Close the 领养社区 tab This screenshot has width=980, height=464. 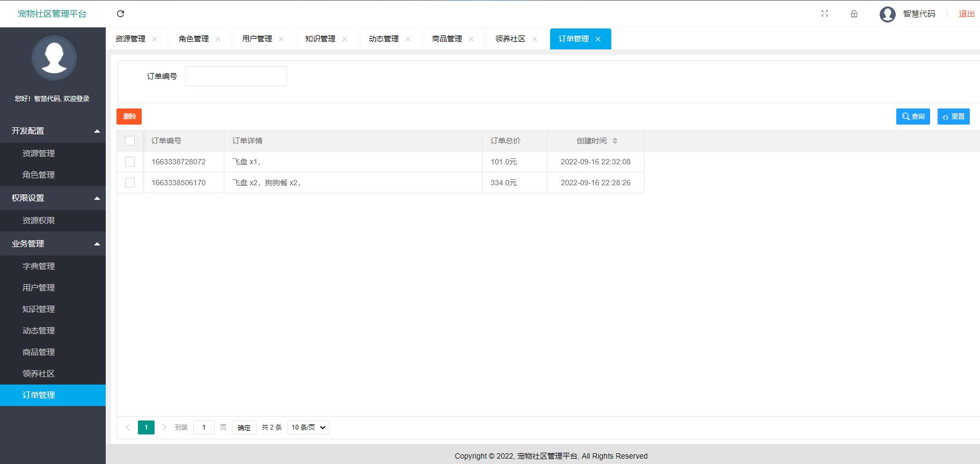(535, 39)
